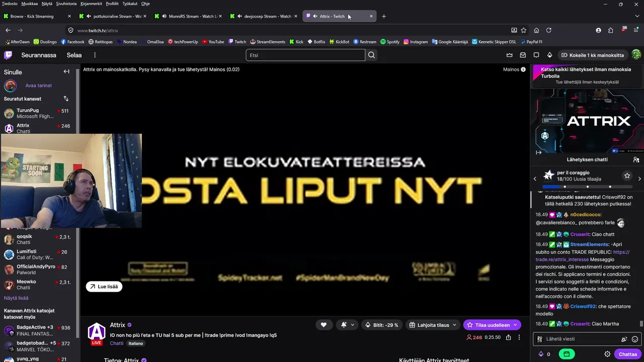Open the Twitch home logo
Image resolution: width=644 pixels, height=362 pixels.
point(9,55)
